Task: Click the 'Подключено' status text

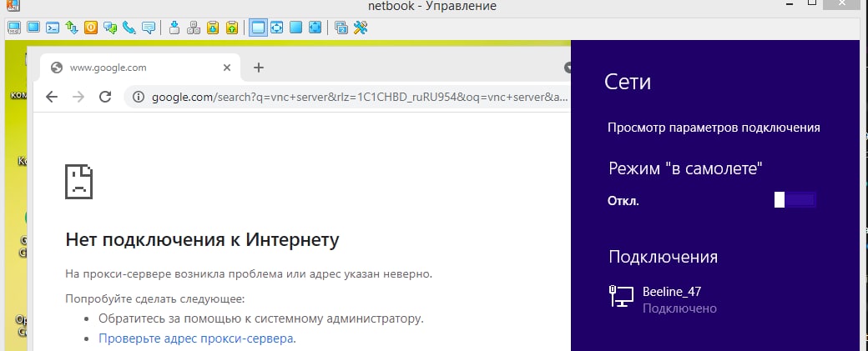Action: pyautogui.click(x=679, y=308)
